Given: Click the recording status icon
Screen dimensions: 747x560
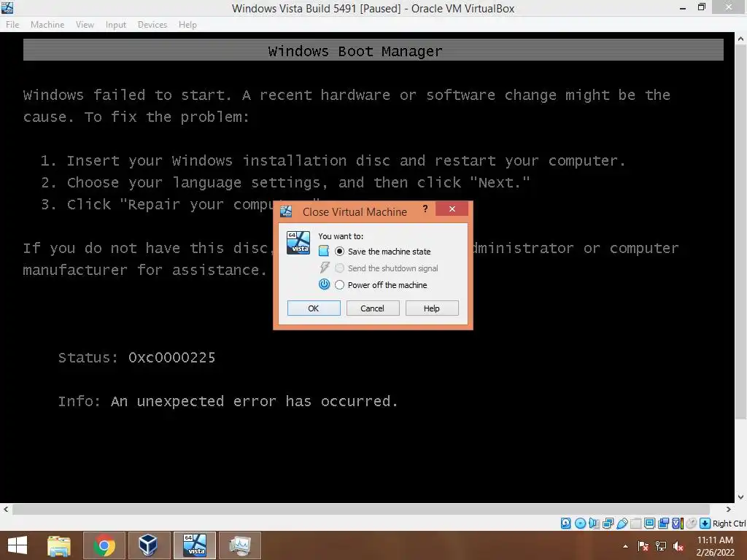Looking at the screenshot, I should (663, 524).
